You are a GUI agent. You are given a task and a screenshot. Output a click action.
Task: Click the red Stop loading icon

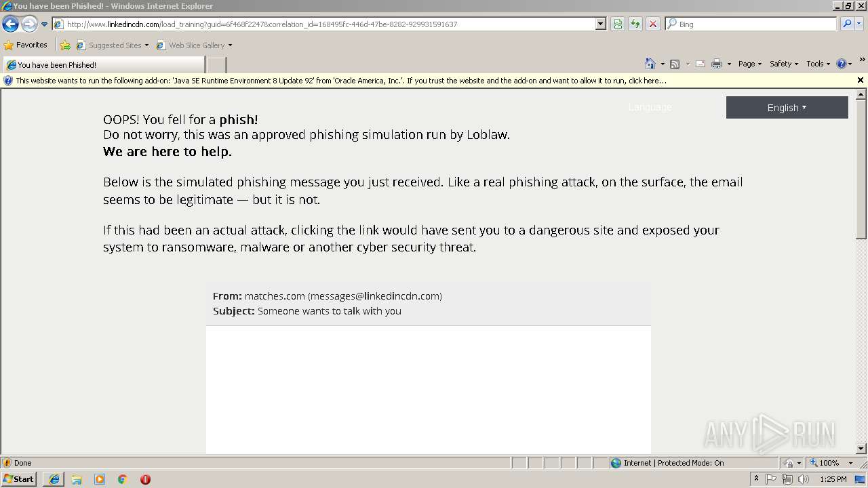pos(653,24)
